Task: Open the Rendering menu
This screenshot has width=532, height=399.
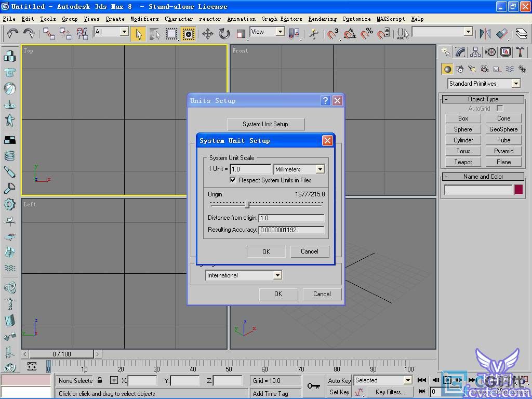Action: click(x=322, y=19)
